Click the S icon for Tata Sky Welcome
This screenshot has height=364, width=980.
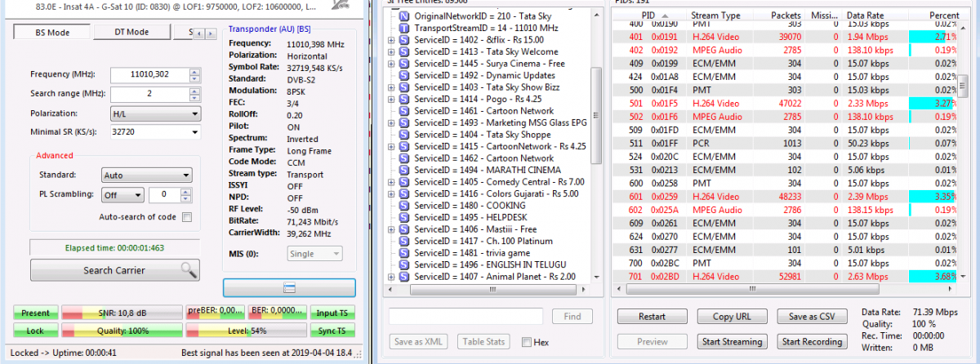click(403, 51)
